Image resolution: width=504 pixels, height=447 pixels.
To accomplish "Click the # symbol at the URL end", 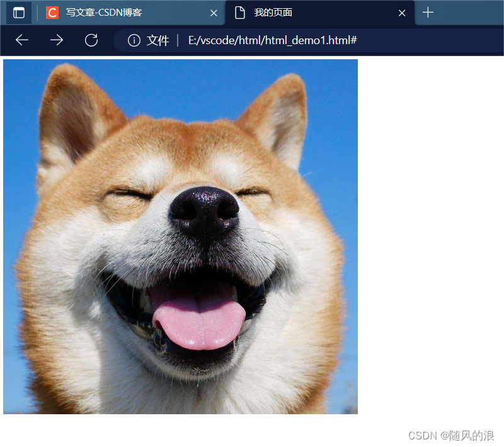I will [x=355, y=40].
